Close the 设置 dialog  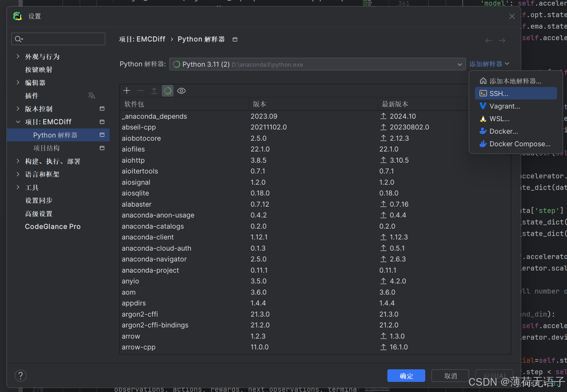click(512, 16)
